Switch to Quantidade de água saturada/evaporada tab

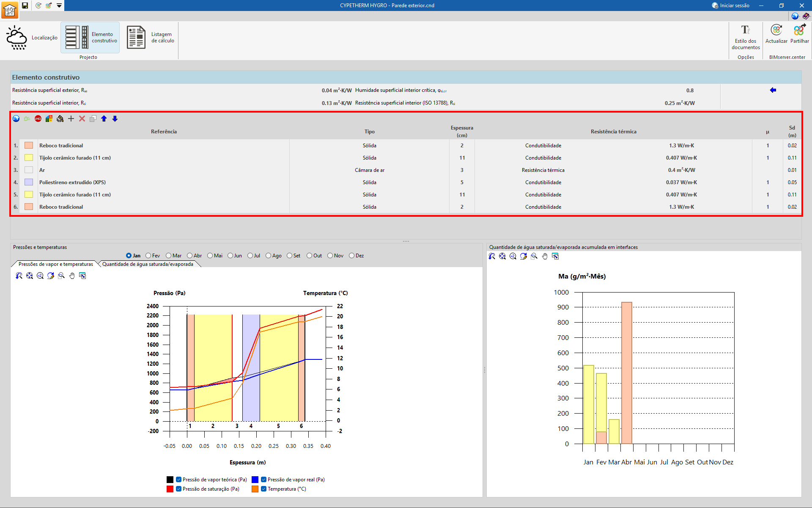pyautogui.click(x=148, y=264)
